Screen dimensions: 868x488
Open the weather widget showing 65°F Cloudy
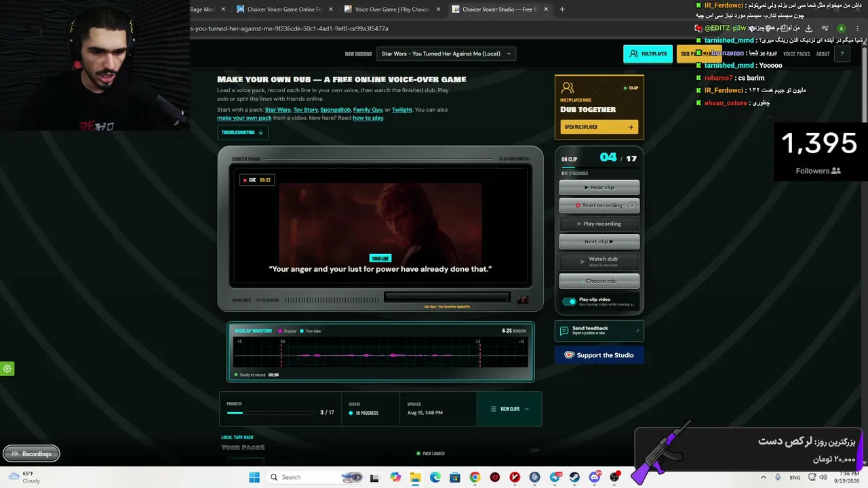point(24,477)
